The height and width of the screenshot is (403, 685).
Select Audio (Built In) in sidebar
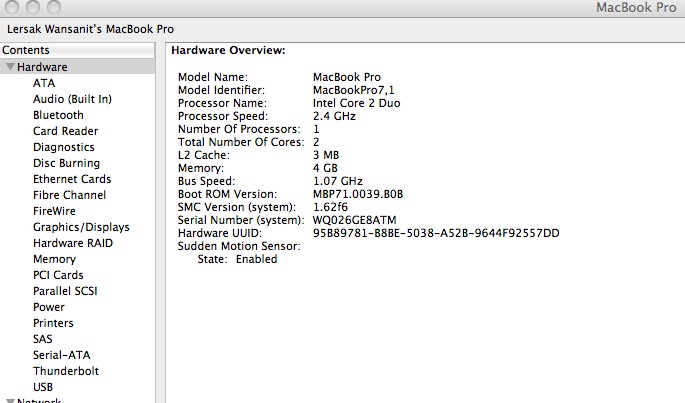[72, 99]
